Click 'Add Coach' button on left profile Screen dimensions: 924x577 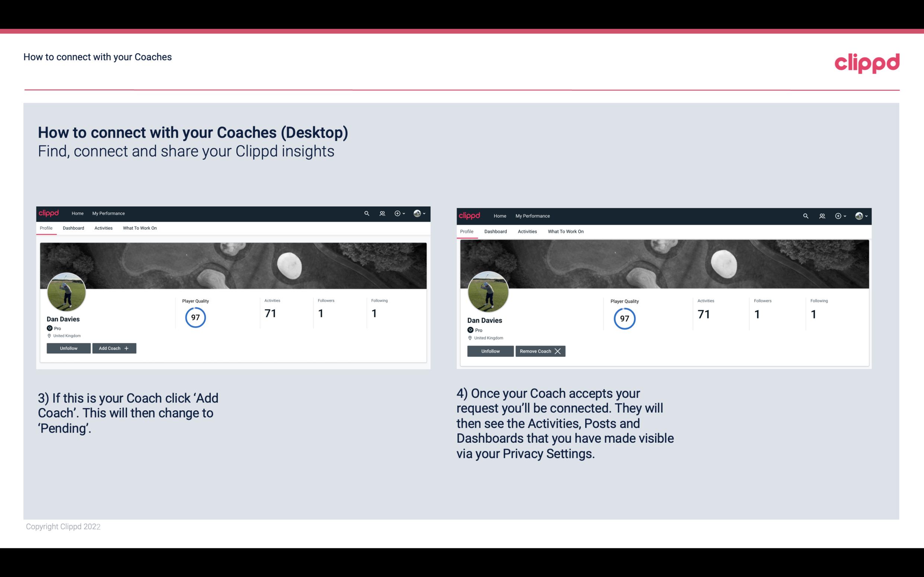point(113,348)
